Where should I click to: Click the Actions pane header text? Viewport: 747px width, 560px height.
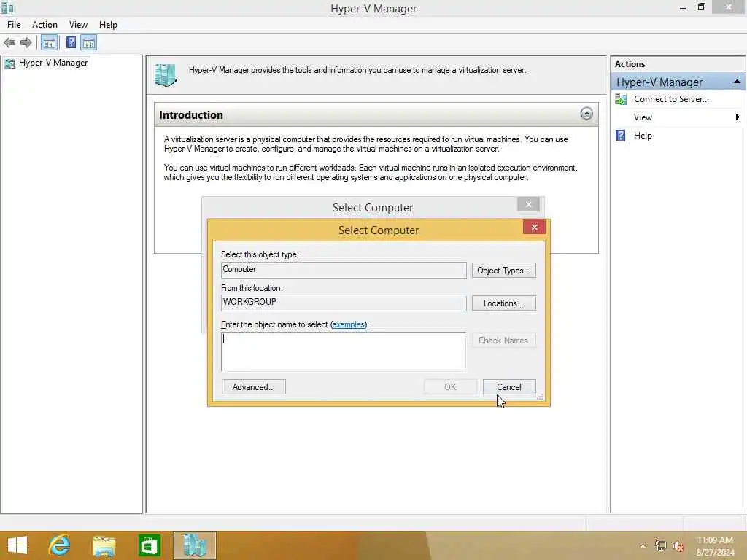coord(630,64)
